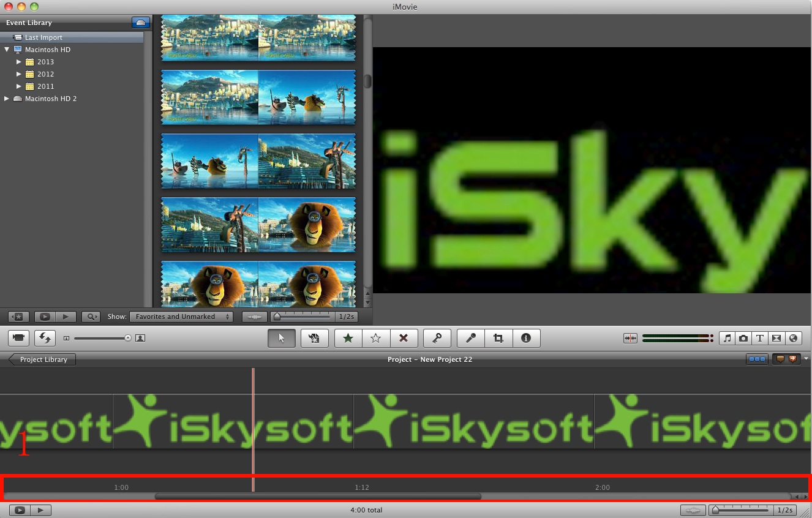The image size is (812, 518).
Task: Expand the 2012 events folder
Action: (18, 74)
